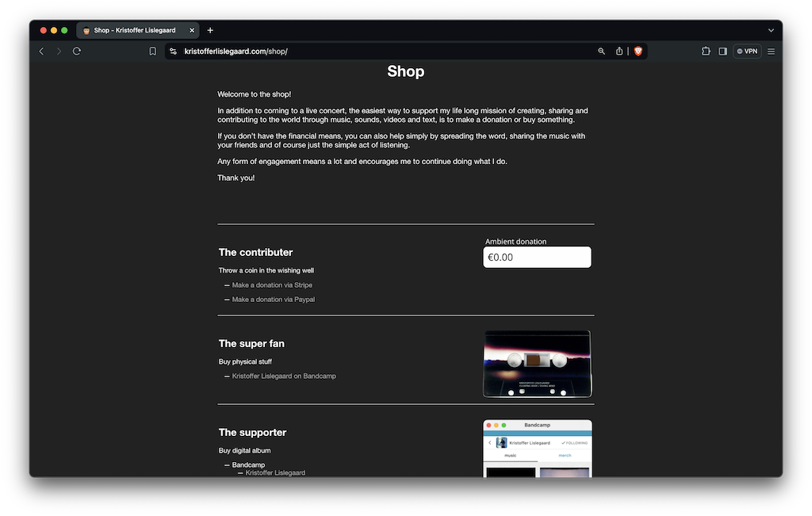Click the Make a donation via Paypal link
812x516 pixels.
[273, 300]
